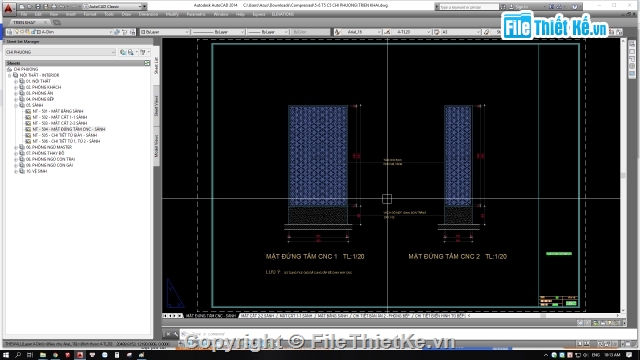This screenshot has width=640, height=360.
Task: Select sheet MT-505 CHI TIẾT TỦ GIÀY
Action: 64,135
